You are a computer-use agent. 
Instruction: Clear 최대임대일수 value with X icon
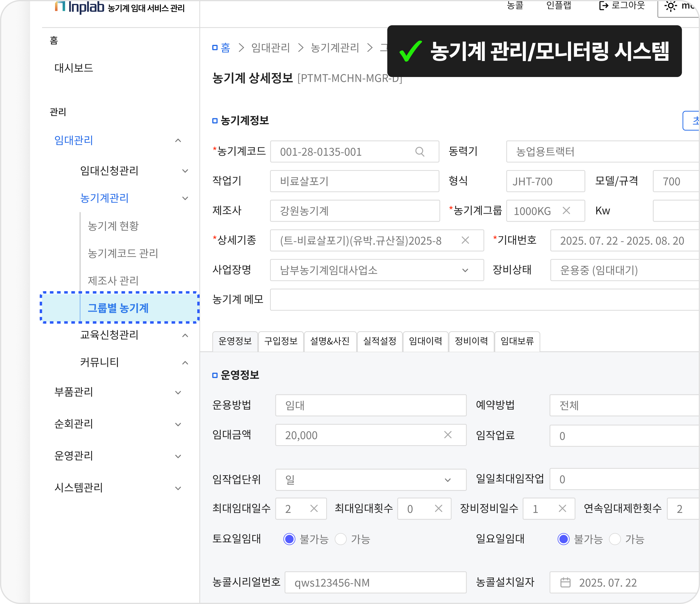pos(314,508)
